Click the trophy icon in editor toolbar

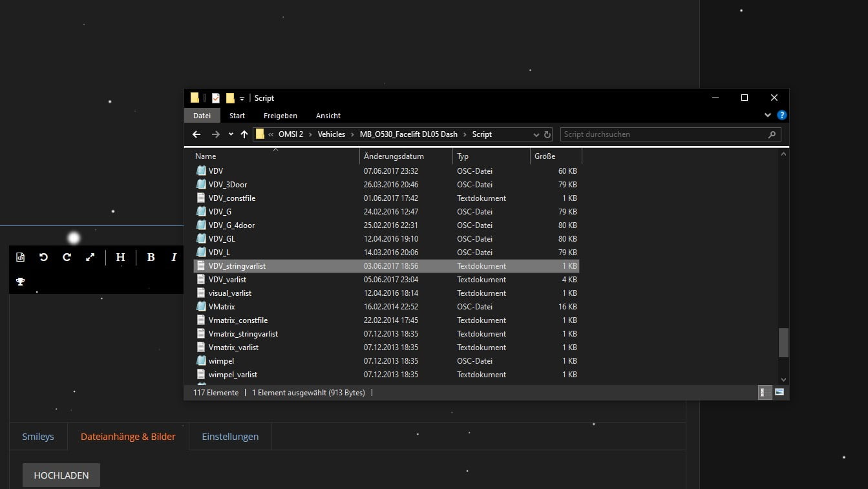tap(21, 282)
